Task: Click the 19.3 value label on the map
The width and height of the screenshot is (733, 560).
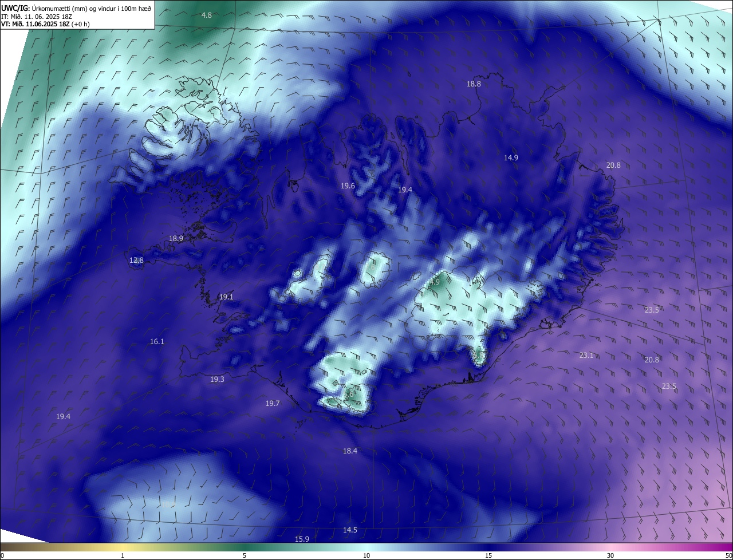Action: pos(217,380)
